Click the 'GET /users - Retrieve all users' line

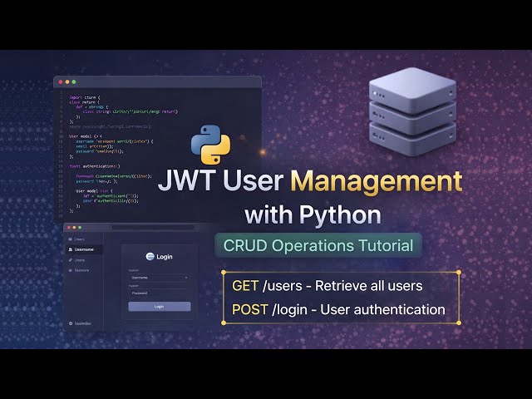327,286
